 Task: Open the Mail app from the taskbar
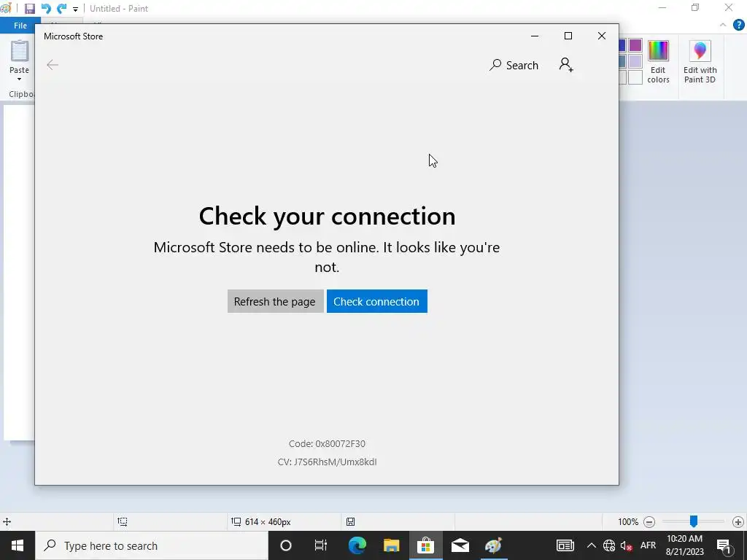tap(460, 545)
